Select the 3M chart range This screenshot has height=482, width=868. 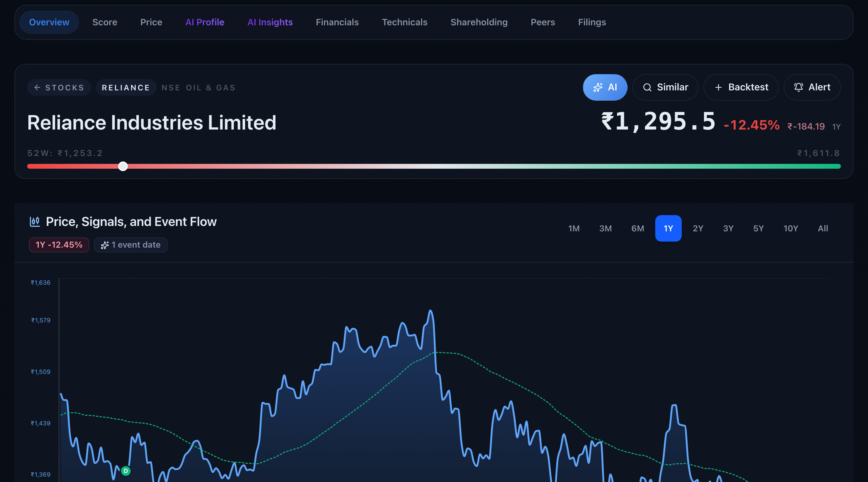pos(605,228)
